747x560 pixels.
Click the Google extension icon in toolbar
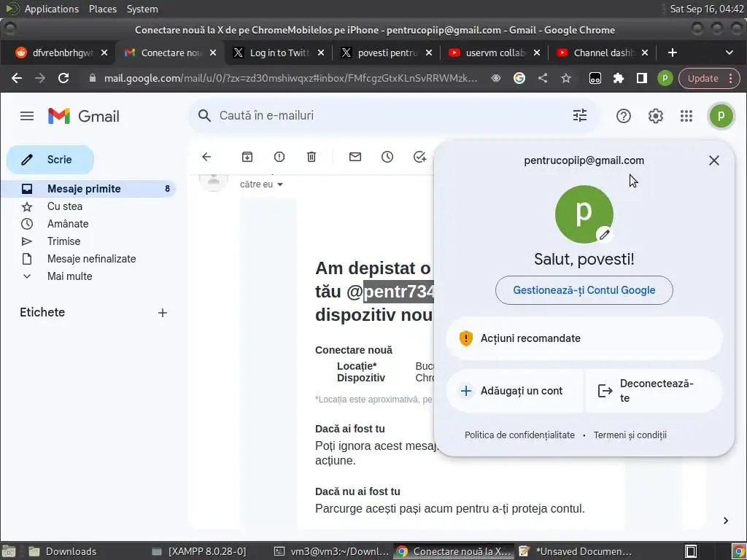(519, 78)
